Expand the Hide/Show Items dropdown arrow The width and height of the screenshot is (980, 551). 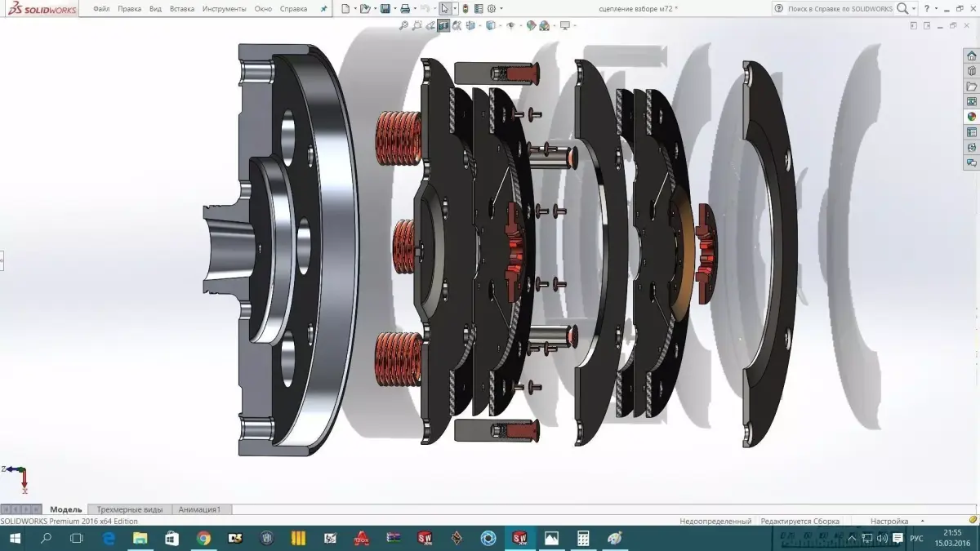(520, 26)
